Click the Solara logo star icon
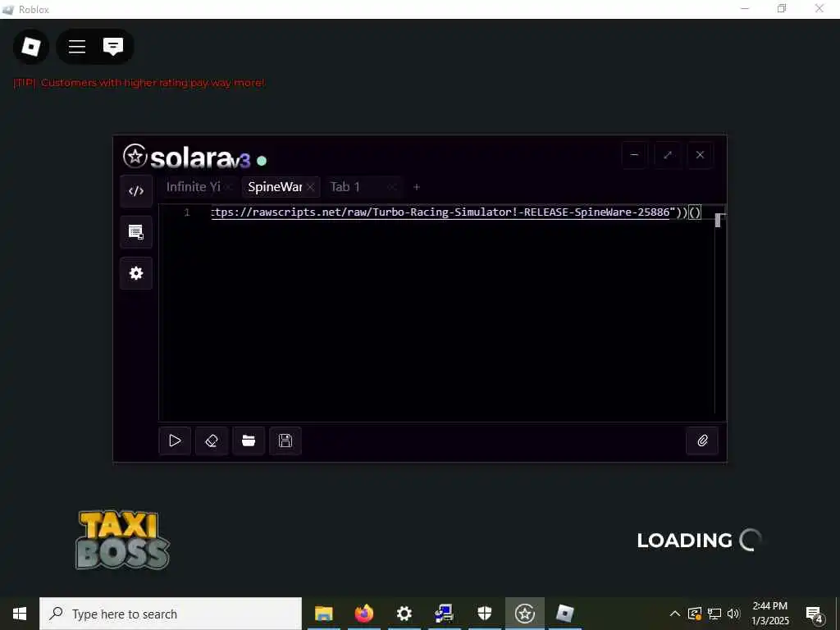The height and width of the screenshot is (630, 840). [x=135, y=157]
